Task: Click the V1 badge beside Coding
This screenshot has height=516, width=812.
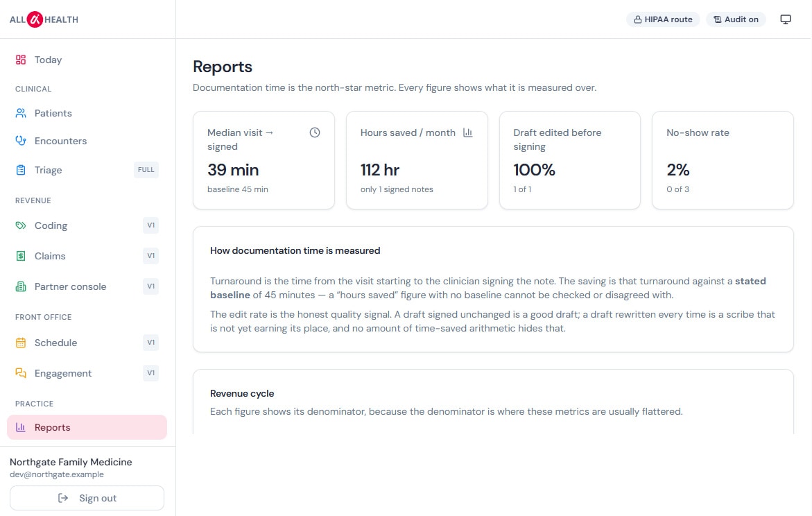Action: pyautogui.click(x=150, y=225)
